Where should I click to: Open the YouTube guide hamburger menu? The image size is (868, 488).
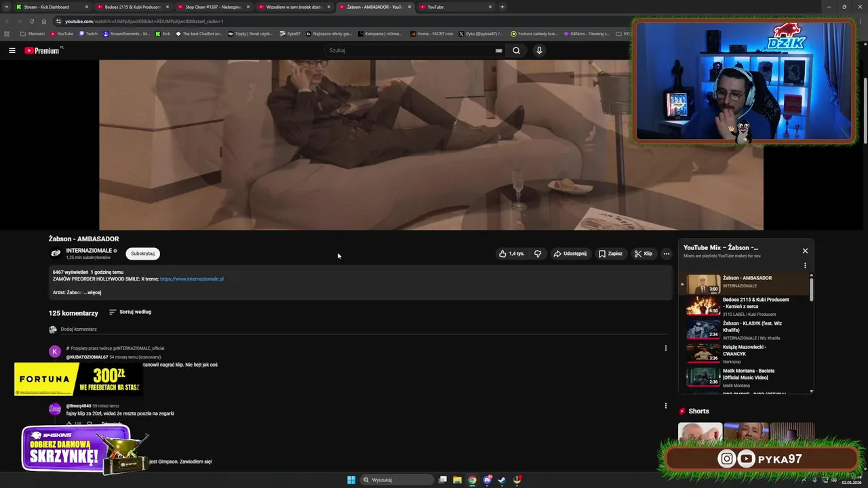tap(12, 50)
